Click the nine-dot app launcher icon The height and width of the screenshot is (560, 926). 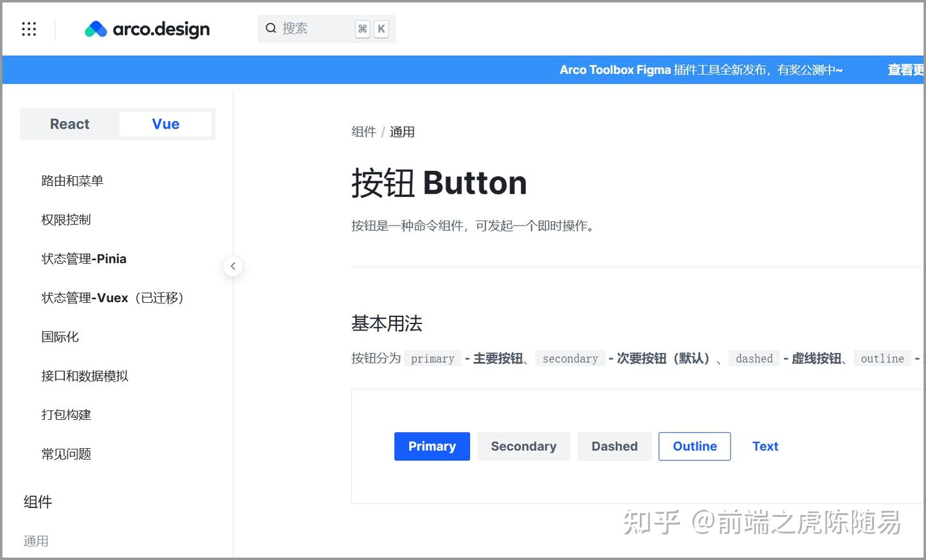click(28, 28)
